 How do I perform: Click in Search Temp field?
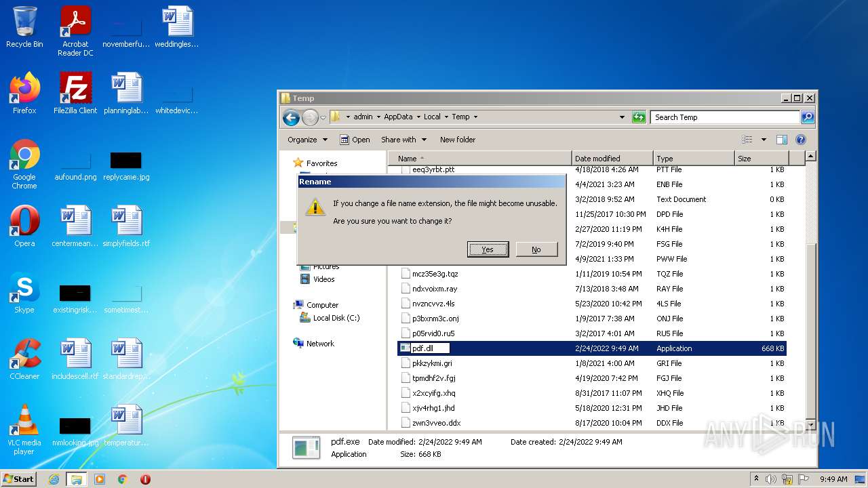[725, 117]
